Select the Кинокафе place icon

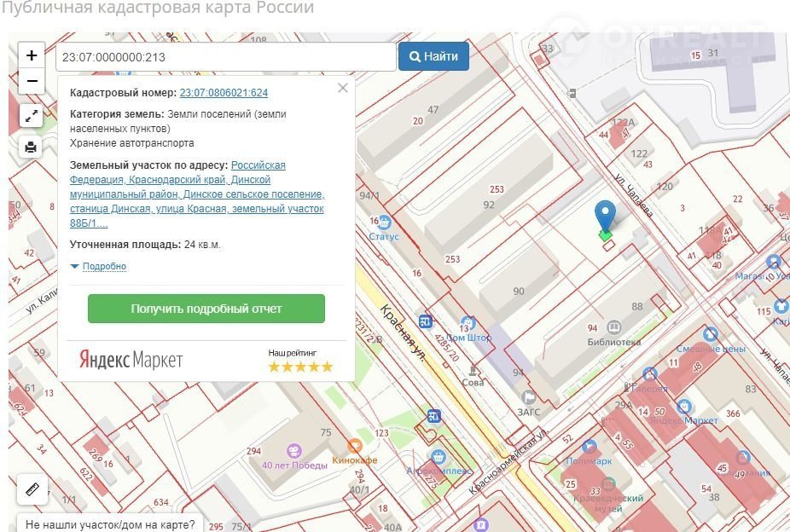click(x=354, y=445)
